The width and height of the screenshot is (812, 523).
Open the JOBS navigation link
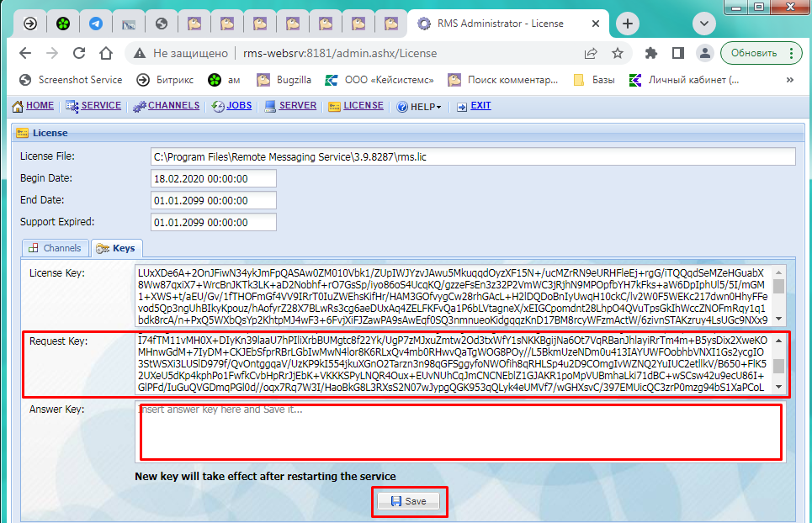coord(239,106)
